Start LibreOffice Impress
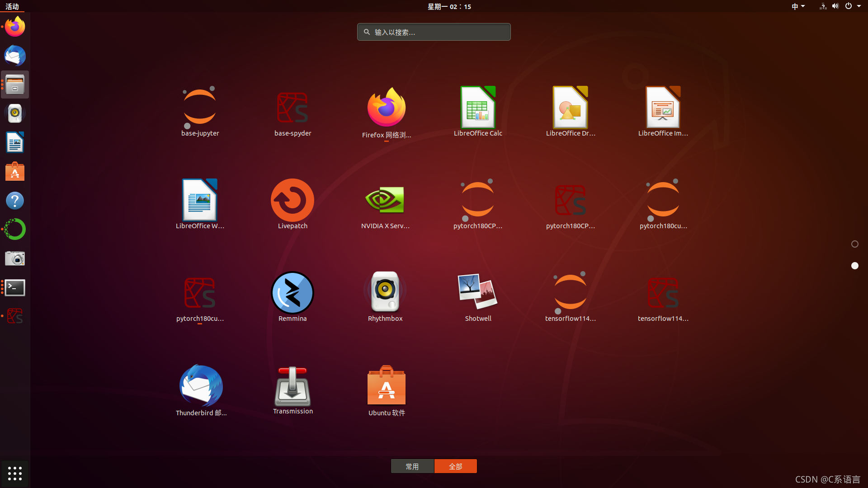868x488 pixels. click(663, 112)
